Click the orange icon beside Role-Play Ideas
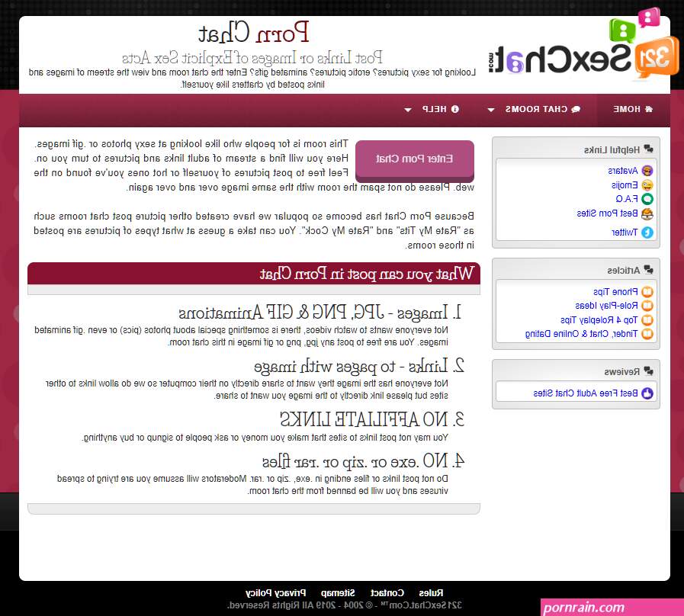The height and width of the screenshot is (616, 684). coord(647,306)
